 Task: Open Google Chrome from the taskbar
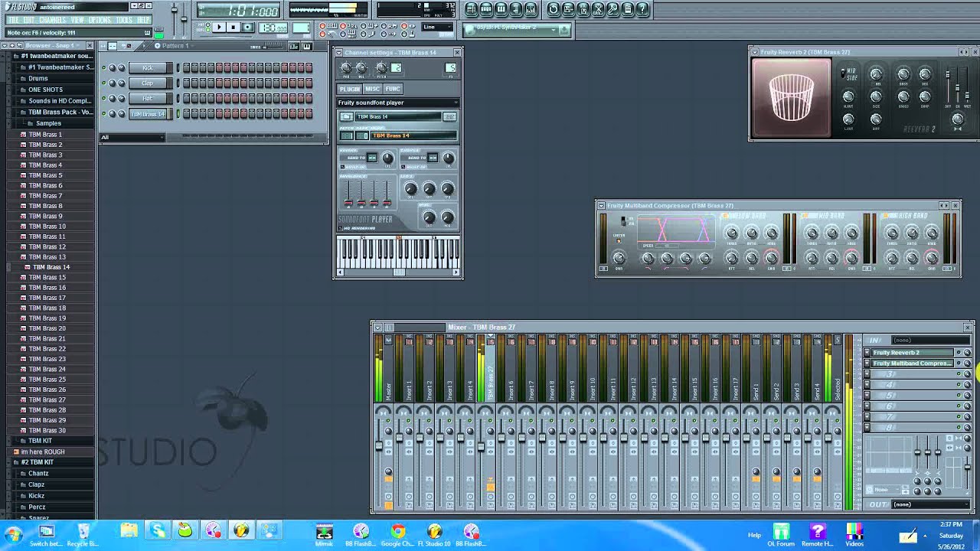(397, 531)
